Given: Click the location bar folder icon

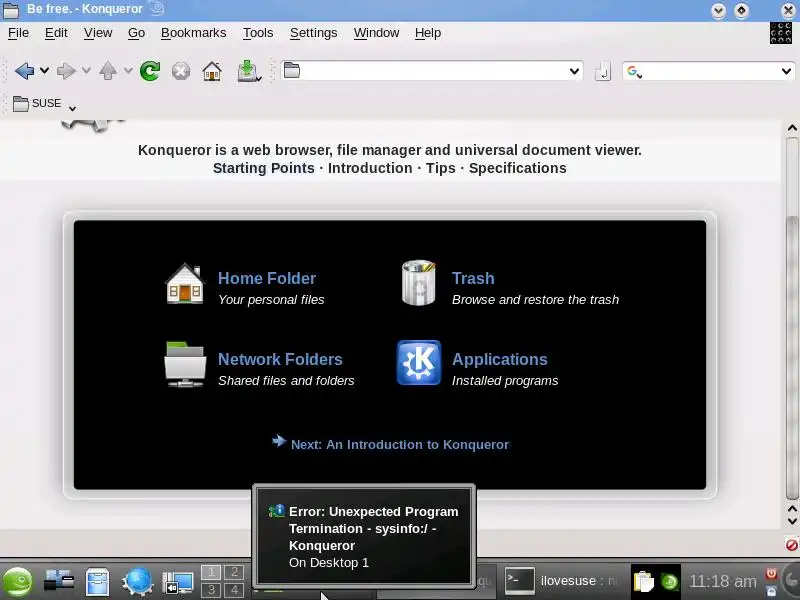Looking at the screenshot, I should click(291, 70).
